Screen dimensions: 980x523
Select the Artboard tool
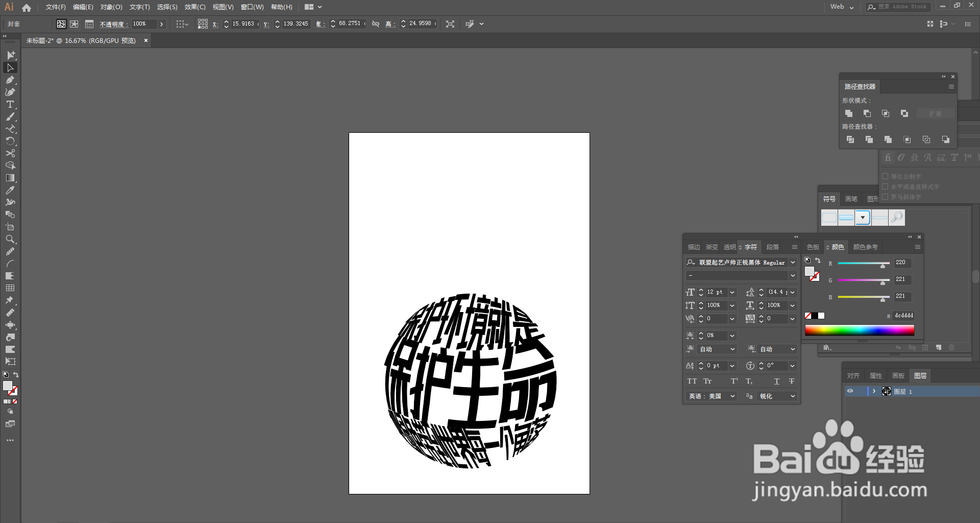[x=10, y=227]
